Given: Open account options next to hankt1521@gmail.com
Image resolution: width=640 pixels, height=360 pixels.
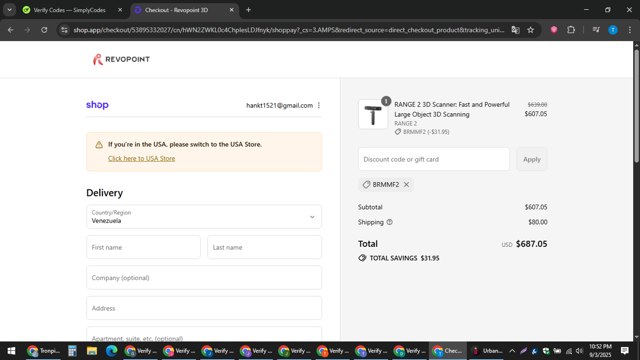Looking at the screenshot, I should [x=319, y=105].
